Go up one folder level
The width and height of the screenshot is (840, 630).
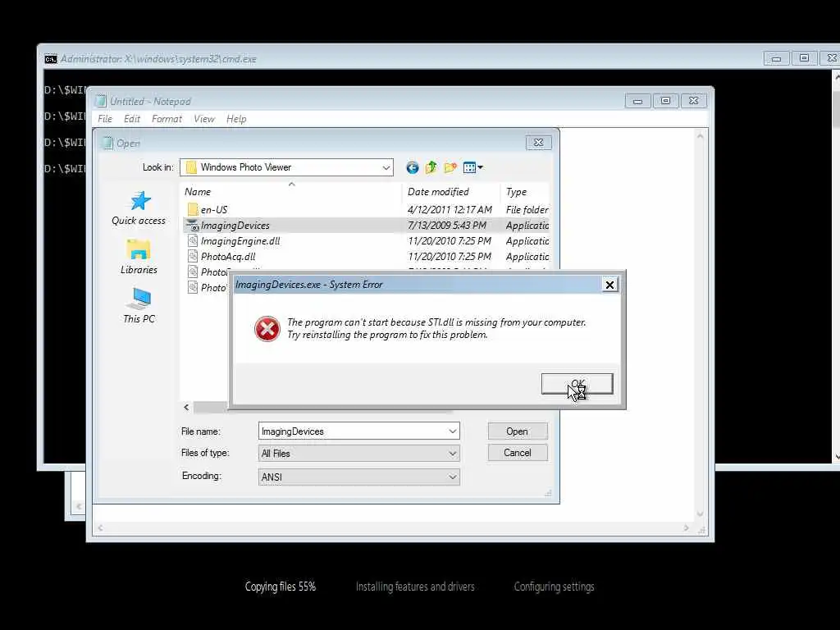[x=431, y=167]
